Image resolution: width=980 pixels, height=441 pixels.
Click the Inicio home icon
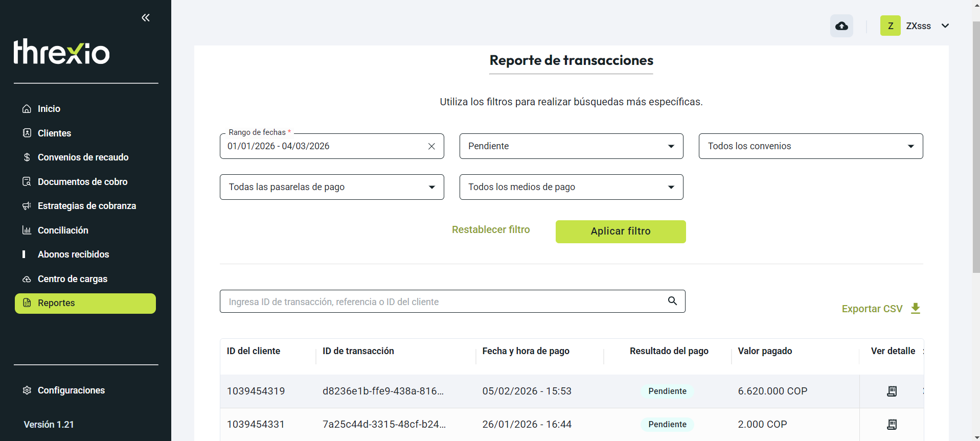click(27, 109)
